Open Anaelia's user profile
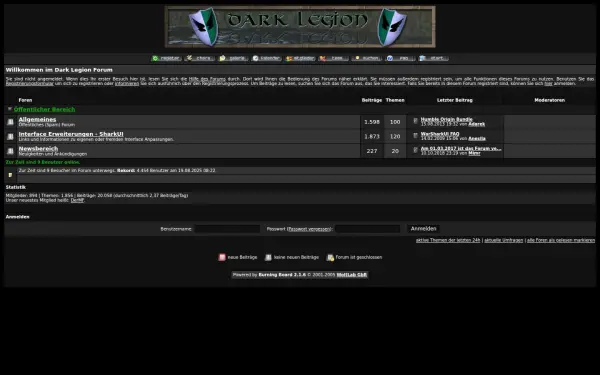The width and height of the screenshot is (600, 375). (477, 139)
